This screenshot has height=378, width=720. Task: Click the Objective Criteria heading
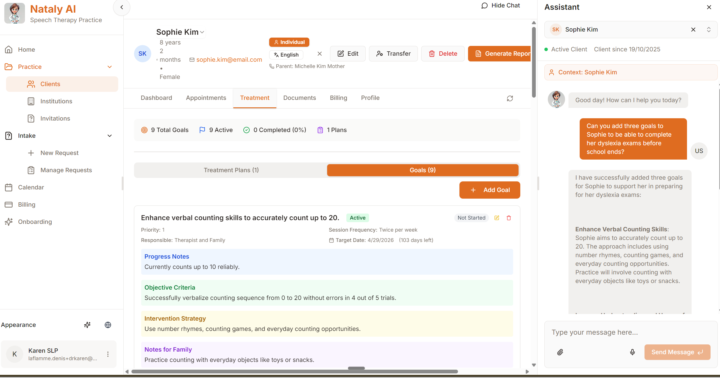(170, 288)
